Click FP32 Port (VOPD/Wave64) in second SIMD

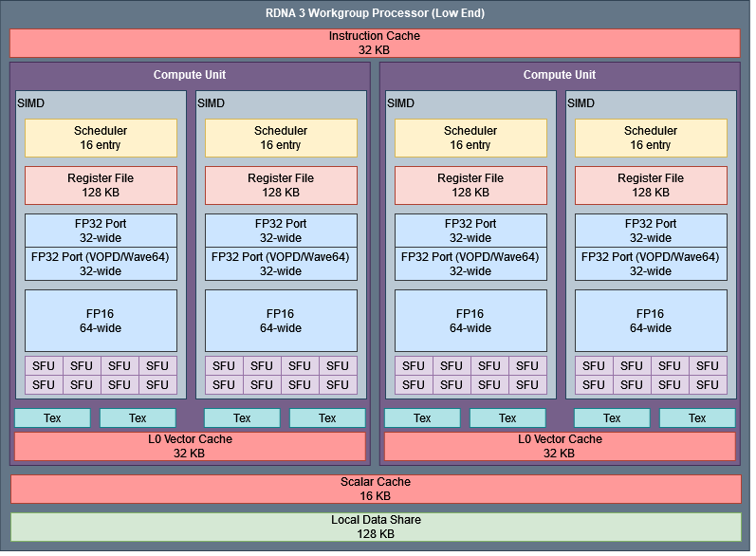tap(281, 264)
